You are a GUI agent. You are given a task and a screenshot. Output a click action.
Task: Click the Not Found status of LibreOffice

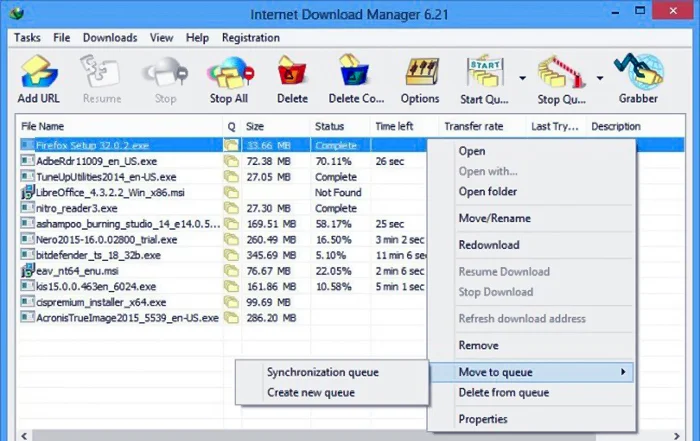pos(338,192)
